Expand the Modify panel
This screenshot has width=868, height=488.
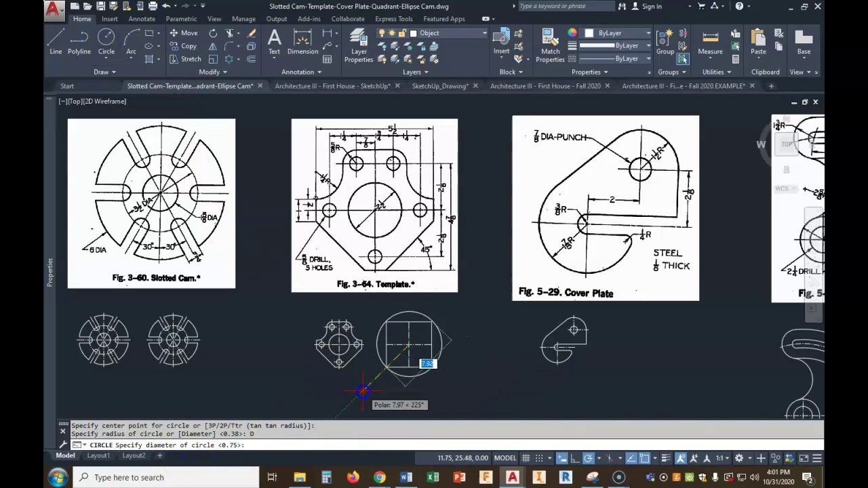tap(213, 72)
